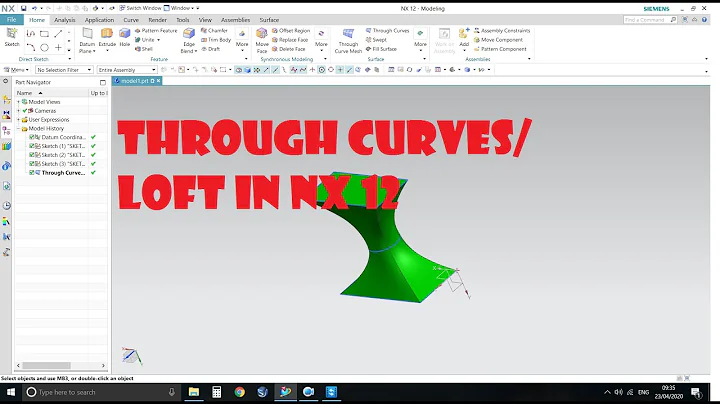
Task: Select Through Curves surface command
Action: pyautogui.click(x=387, y=30)
